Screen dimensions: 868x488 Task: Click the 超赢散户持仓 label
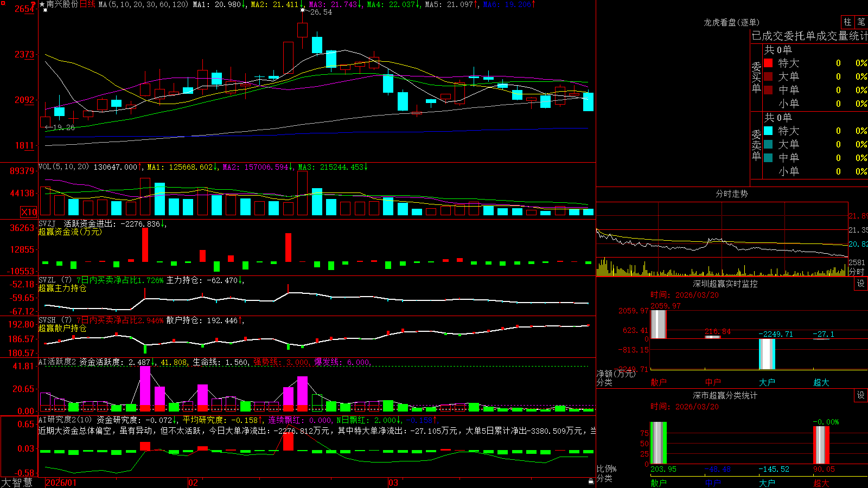pyautogui.click(x=62, y=328)
